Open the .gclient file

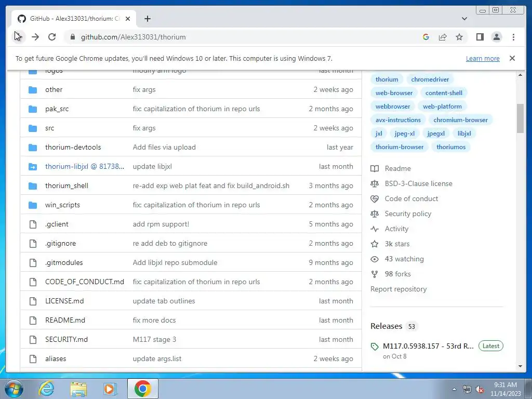57,224
